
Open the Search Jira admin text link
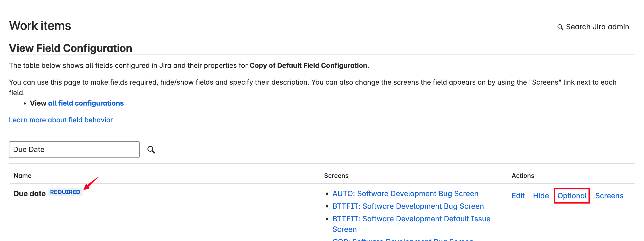(x=597, y=27)
